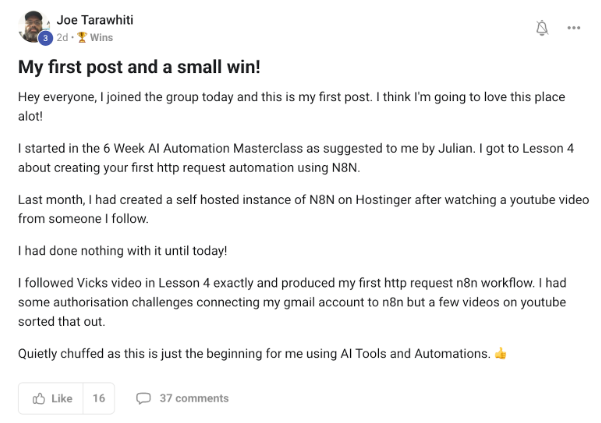View the 16 likes count
The height and width of the screenshot is (423, 601).
pyautogui.click(x=99, y=398)
